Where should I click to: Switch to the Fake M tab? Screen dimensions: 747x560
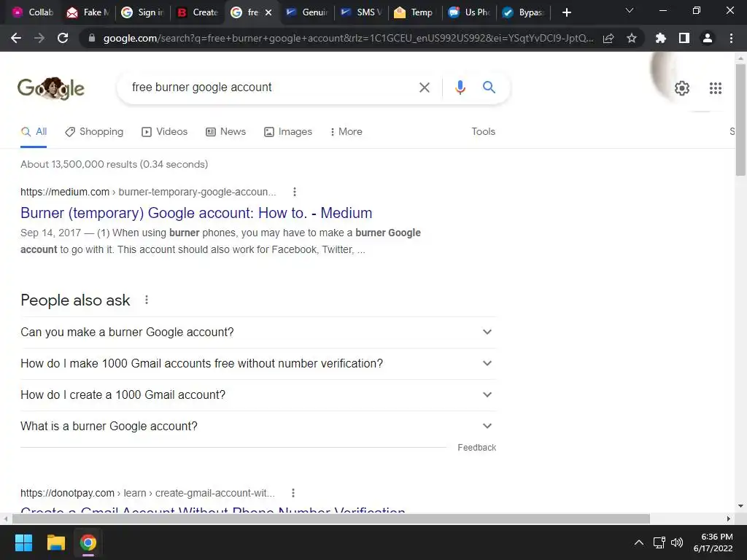[x=88, y=12]
